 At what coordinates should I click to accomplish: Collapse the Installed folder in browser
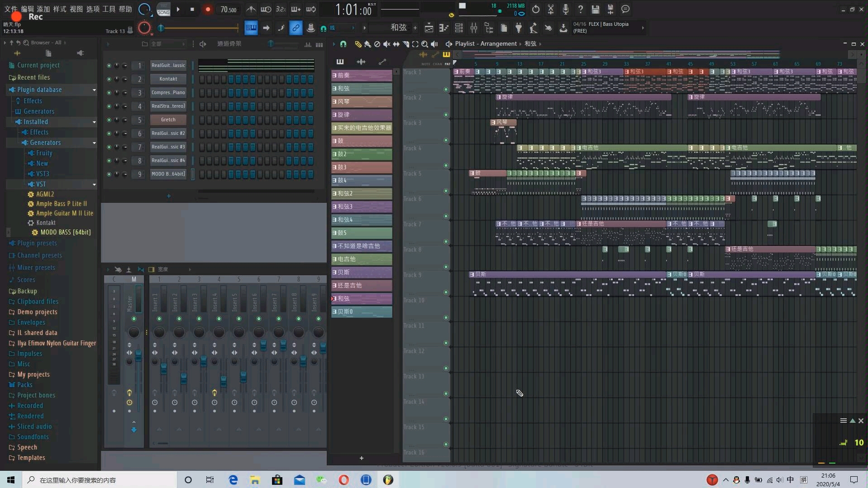click(x=94, y=122)
